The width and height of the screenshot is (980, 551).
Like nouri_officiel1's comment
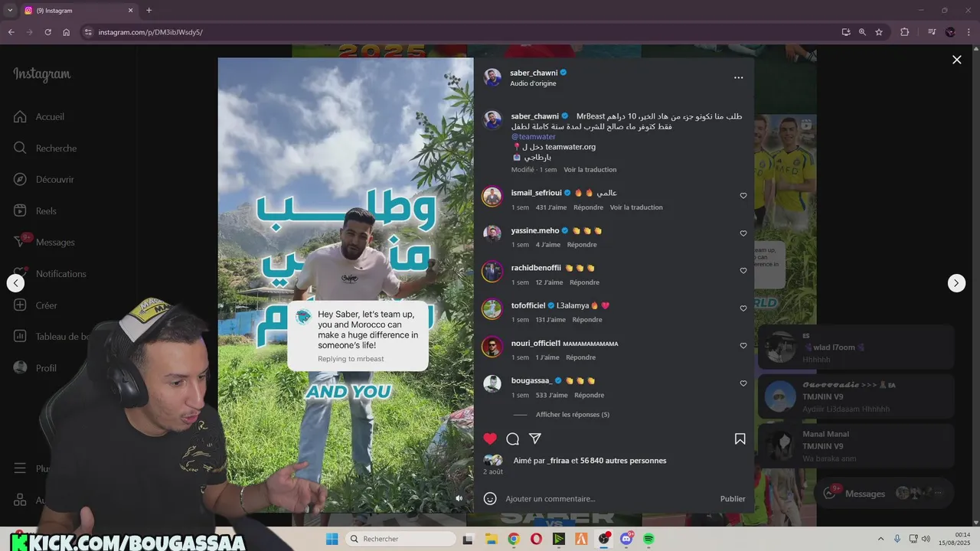(743, 346)
